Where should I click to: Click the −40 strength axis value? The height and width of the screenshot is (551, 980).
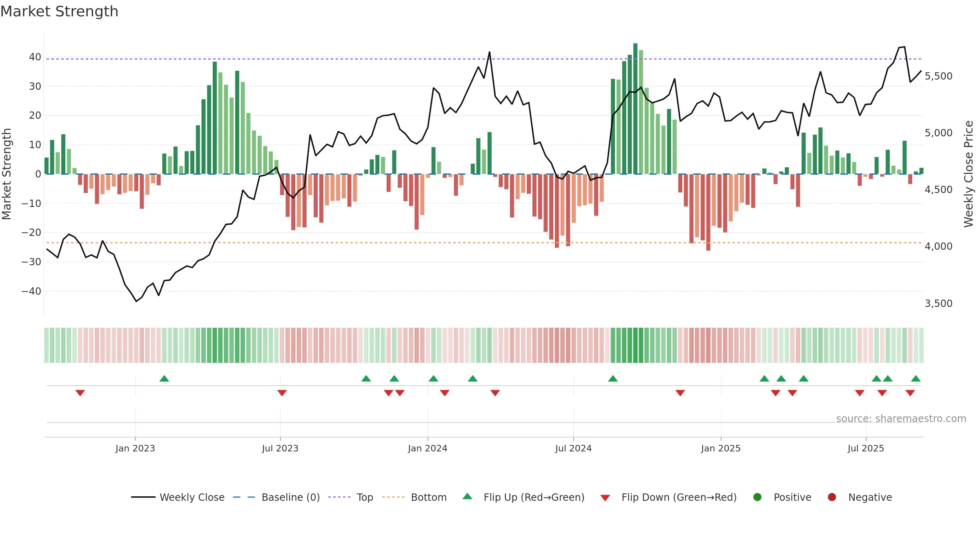click(x=31, y=291)
